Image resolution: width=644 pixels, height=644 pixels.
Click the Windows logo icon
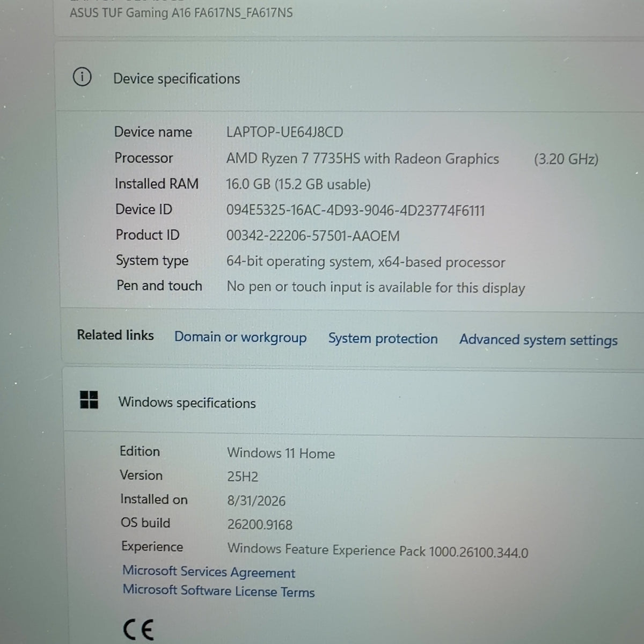pyautogui.click(x=89, y=400)
